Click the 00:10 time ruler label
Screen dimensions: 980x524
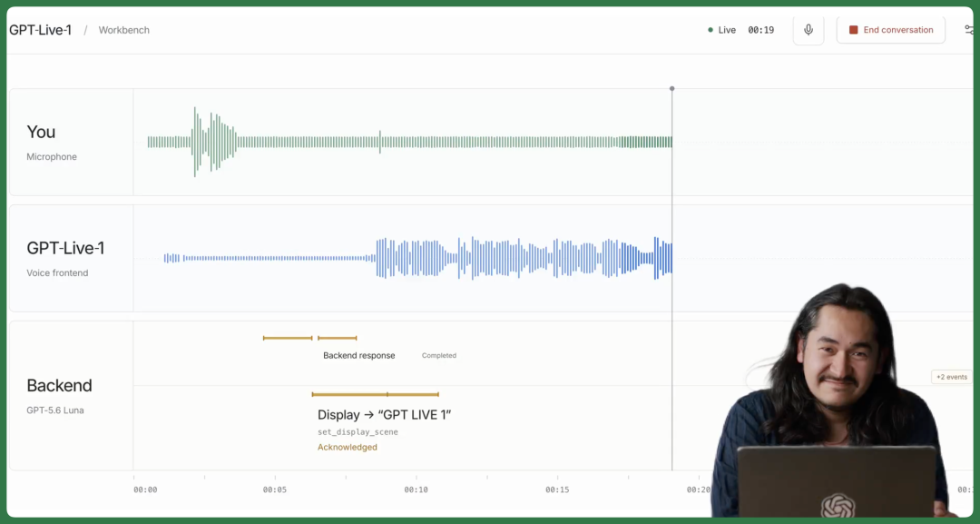[x=416, y=490]
